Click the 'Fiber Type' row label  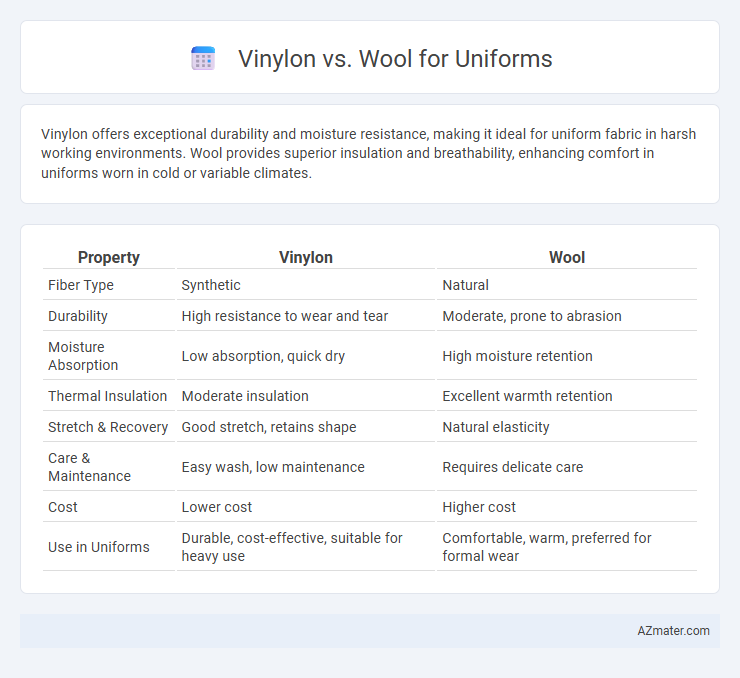pos(81,285)
